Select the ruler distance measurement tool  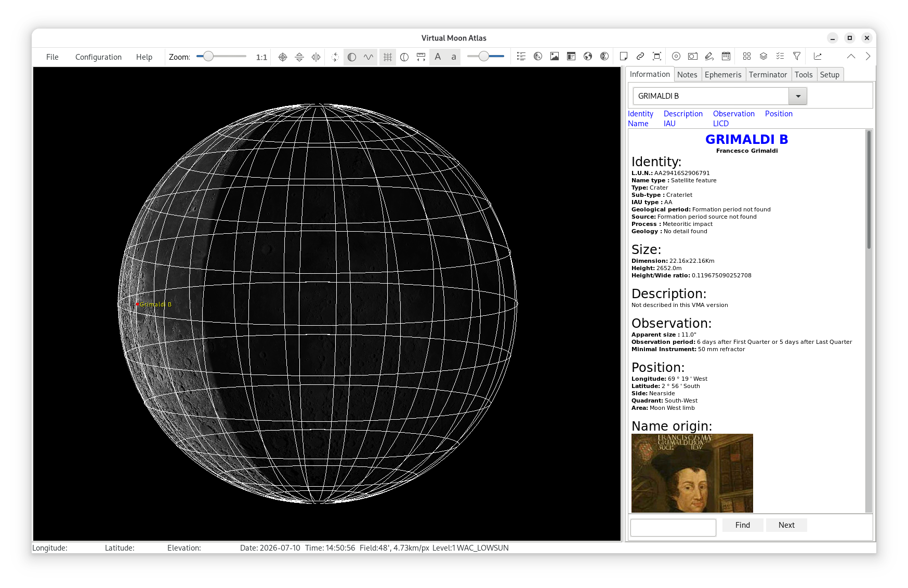[421, 57]
